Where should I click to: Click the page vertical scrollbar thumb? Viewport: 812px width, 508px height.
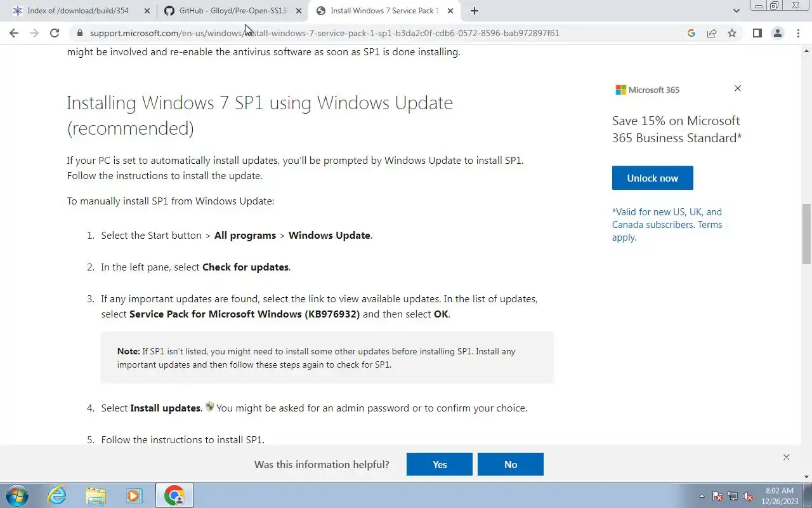806,234
